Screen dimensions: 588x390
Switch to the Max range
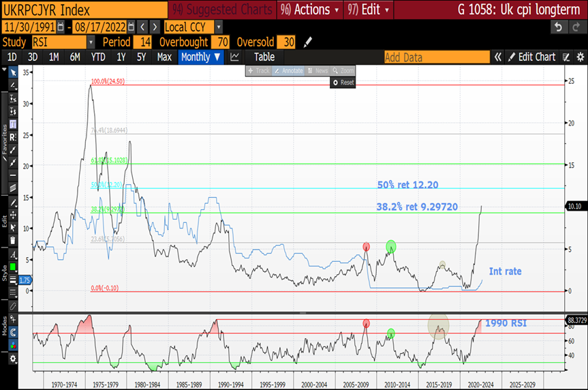tap(164, 57)
